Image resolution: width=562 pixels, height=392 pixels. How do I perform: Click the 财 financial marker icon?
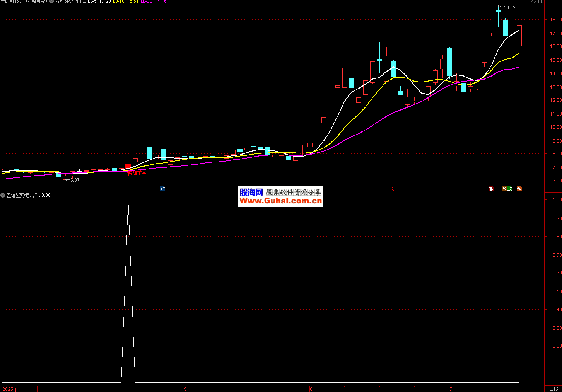pyautogui.click(x=162, y=189)
